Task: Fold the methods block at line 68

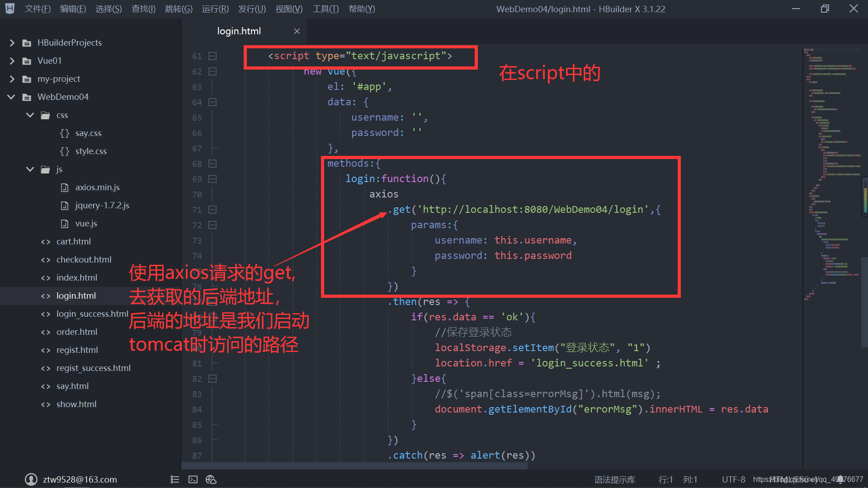Action: tap(212, 164)
